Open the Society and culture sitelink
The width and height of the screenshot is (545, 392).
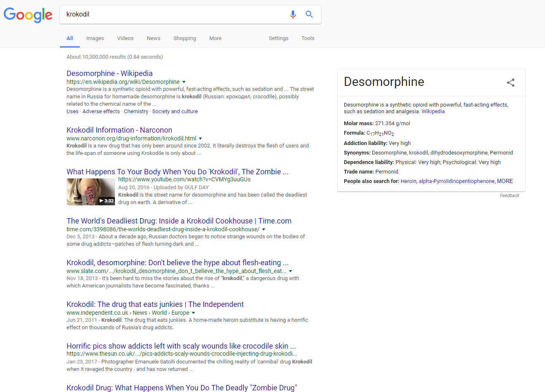click(175, 112)
